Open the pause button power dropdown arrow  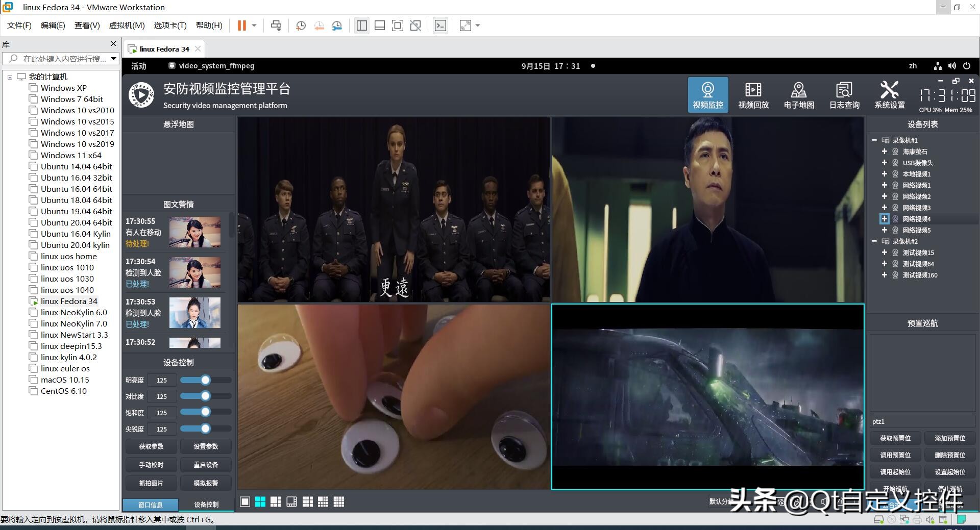(254, 26)
